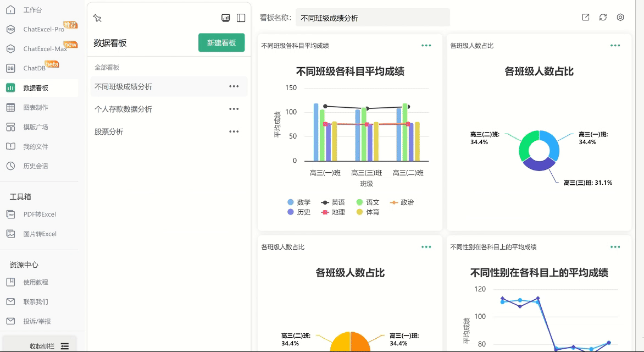Viewport: 644px width, 352px height.
Task: Toggle the side panel layout icon
Action: tap(241, 18)
